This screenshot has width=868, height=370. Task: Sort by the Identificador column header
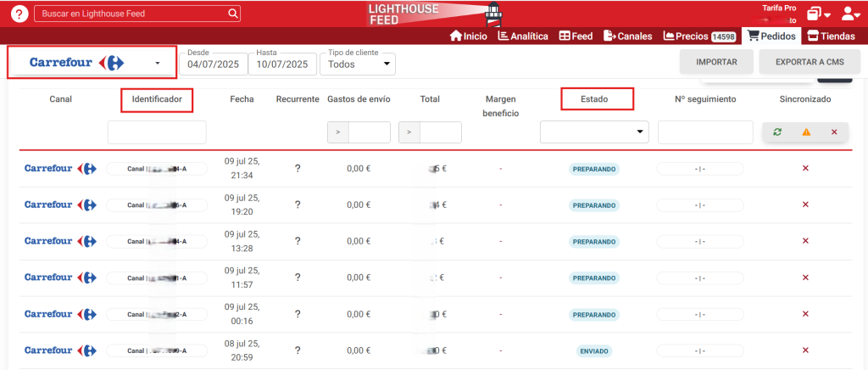(x=157, y=99)
